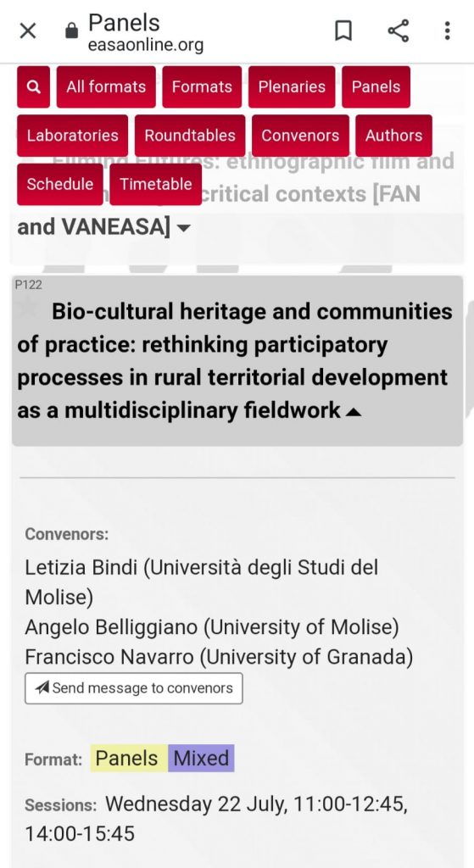This screenshot has width=474, height=868.
Task: Open the share icon in top bar
Action: (399, 31)
